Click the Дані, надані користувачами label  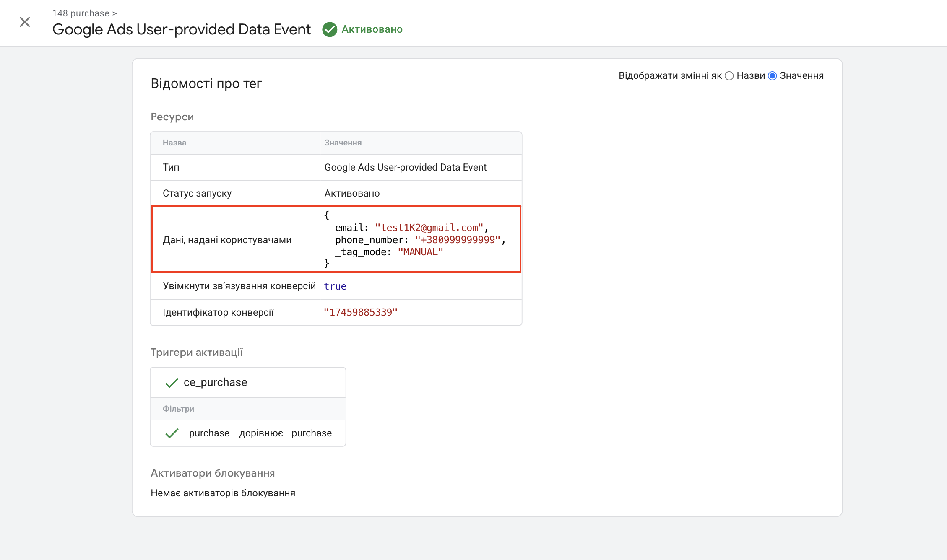227,240
